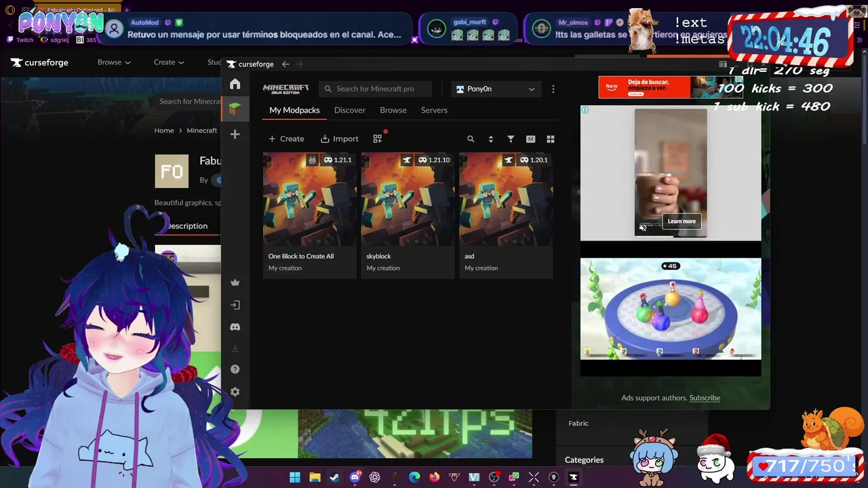This screenshot has height=488, width=868.
Task: Open the settings gear in CurseForge sidebar
Action: 235,392
